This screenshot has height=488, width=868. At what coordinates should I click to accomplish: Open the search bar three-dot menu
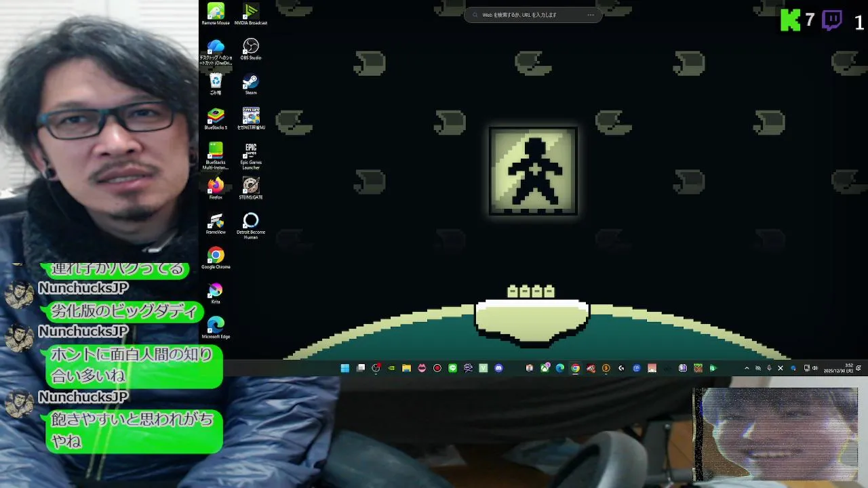[591, 15]
